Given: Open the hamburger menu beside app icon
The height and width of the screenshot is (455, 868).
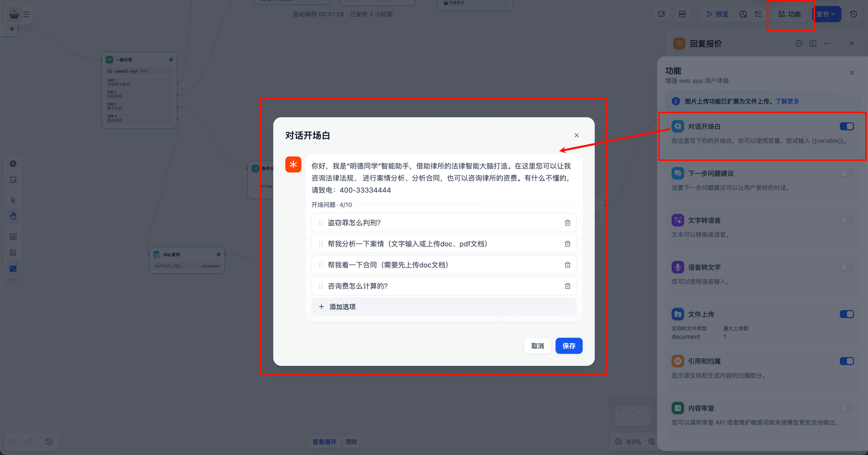Looking at the screenshot, I should 26,14.
